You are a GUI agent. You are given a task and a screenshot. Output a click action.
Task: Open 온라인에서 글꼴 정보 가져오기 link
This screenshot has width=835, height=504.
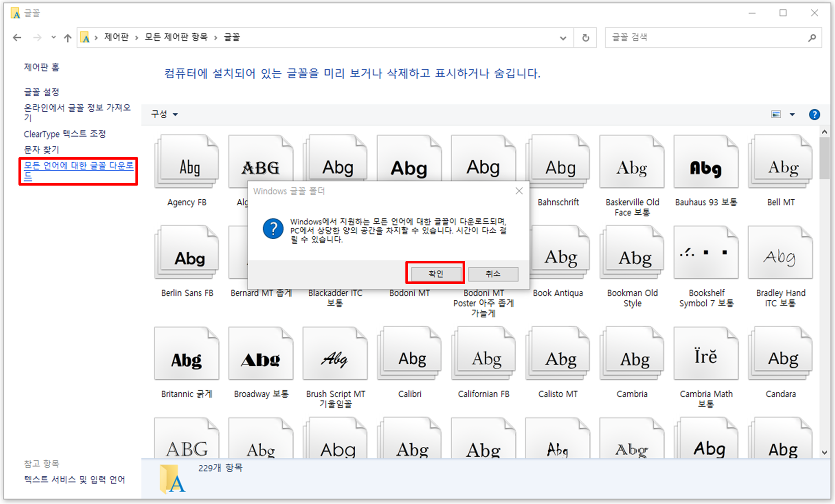coord(77,112)
